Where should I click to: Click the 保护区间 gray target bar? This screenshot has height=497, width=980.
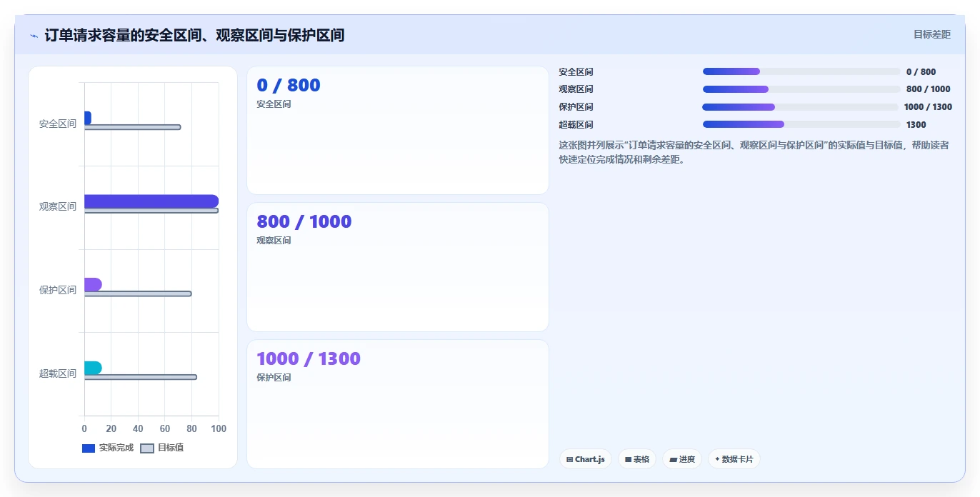(138, 293)
